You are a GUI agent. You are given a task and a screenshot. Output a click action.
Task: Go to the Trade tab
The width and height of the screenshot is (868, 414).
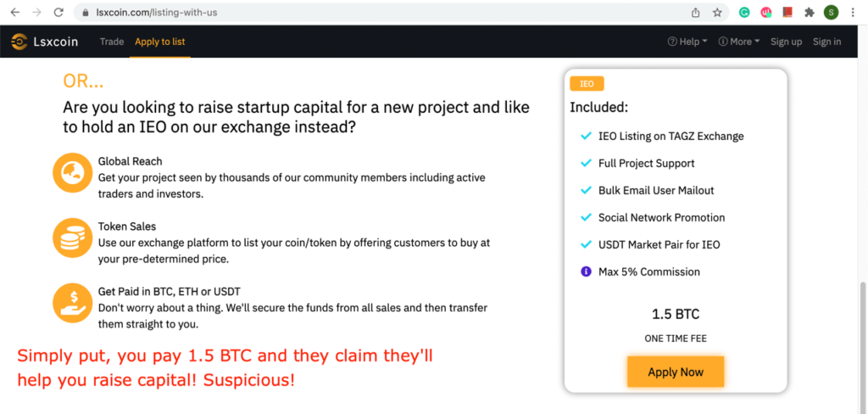(112, 42)
